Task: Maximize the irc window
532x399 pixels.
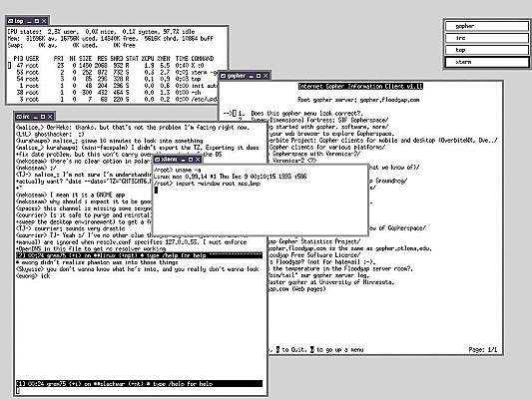Action: click(x=43, y=117)
